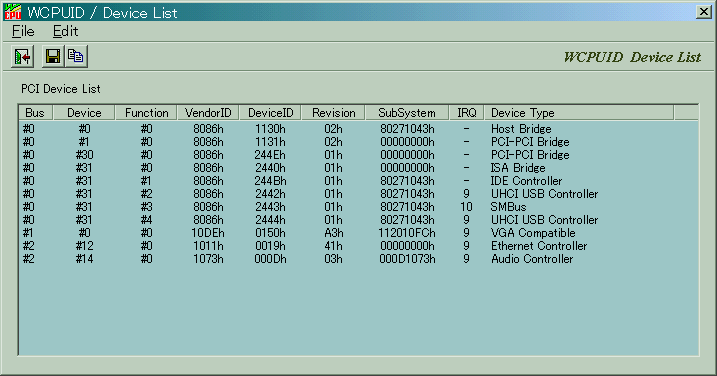Viewport: 717px width, 376px height.
Task: Click the Revision column header
Action: point(333,113)
